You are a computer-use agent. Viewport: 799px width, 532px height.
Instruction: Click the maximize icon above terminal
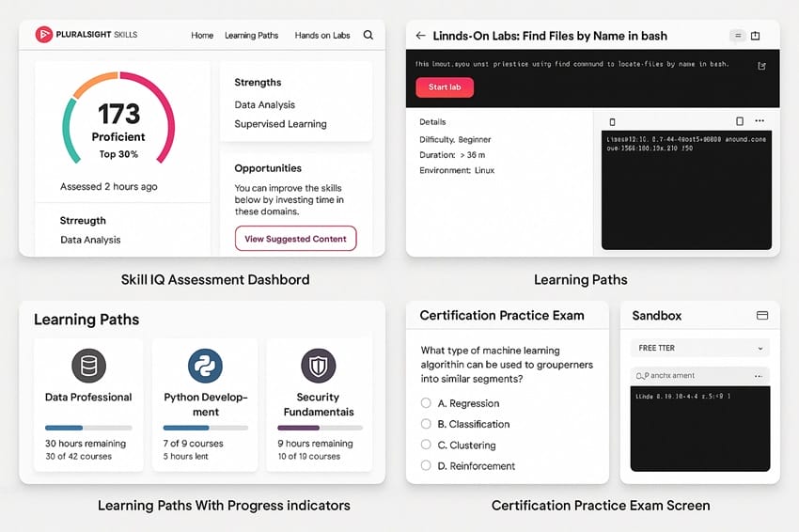740,120
